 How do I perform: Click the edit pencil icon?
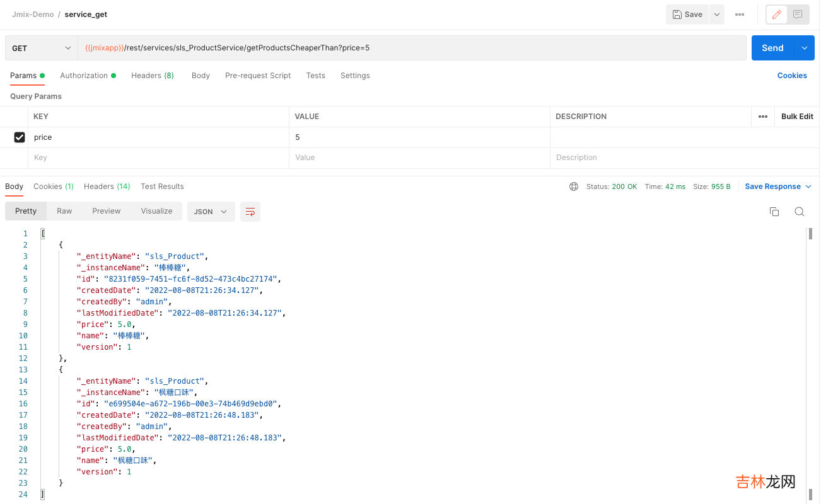[777, 14]
